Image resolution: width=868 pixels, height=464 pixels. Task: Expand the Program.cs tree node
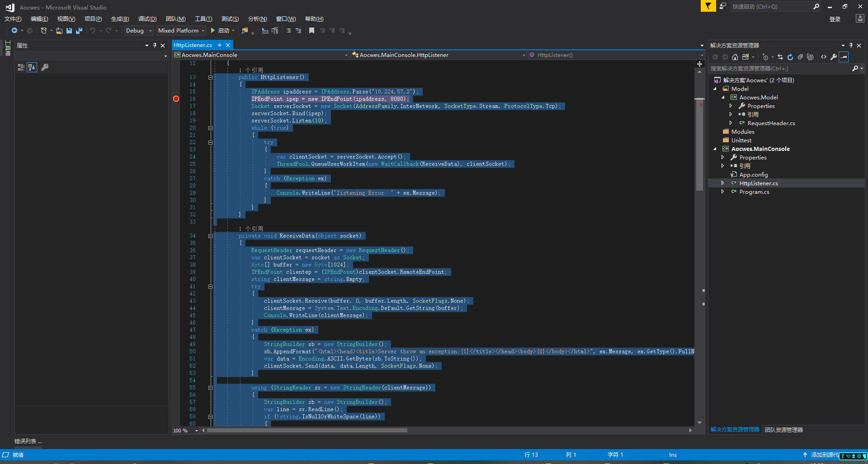[722, 192]
